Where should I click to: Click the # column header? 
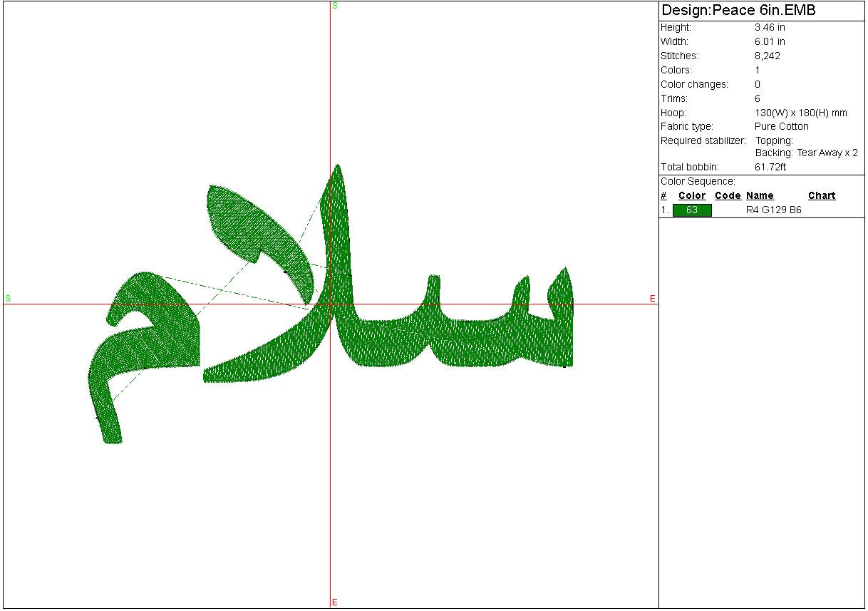click(x=663, y=196)
